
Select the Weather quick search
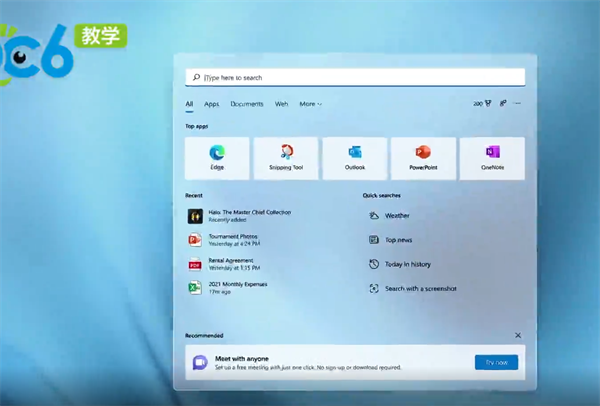pos(397,215)
